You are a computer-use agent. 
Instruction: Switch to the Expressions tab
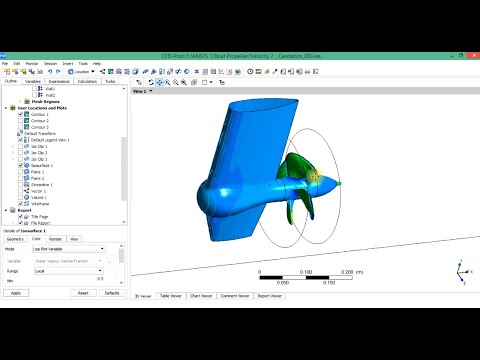click(x=59, y=81)
